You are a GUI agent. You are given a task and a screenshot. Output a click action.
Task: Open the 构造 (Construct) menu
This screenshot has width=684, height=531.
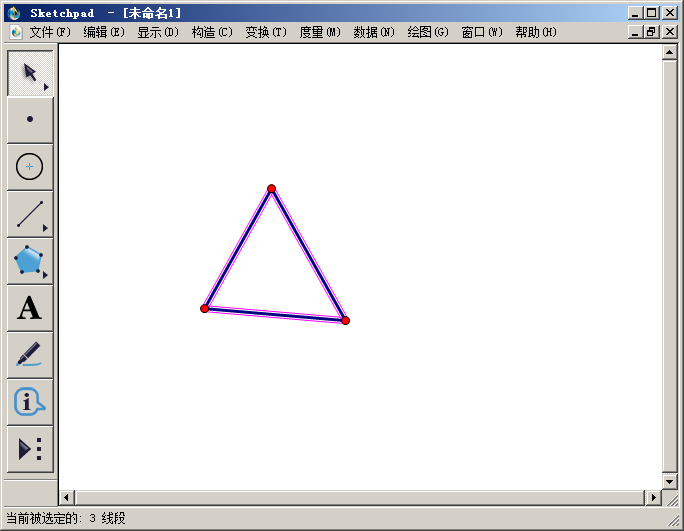212,32
